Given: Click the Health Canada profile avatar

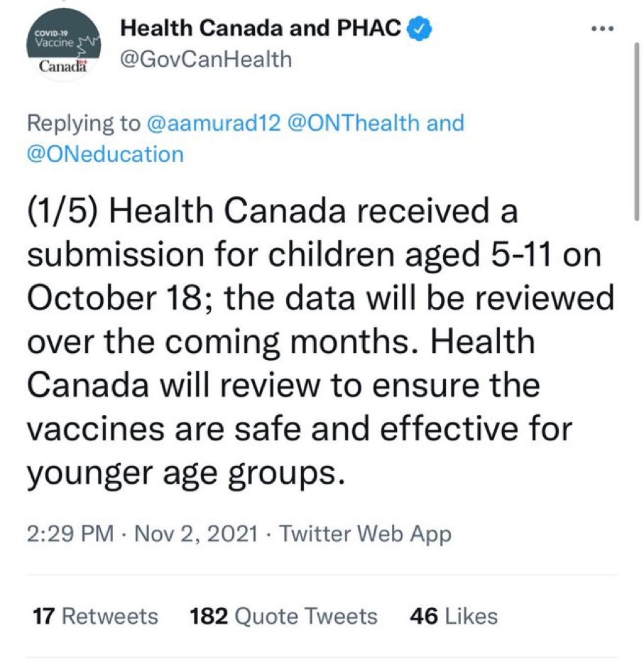Looking at the screenshot, I should pos(63,43).
